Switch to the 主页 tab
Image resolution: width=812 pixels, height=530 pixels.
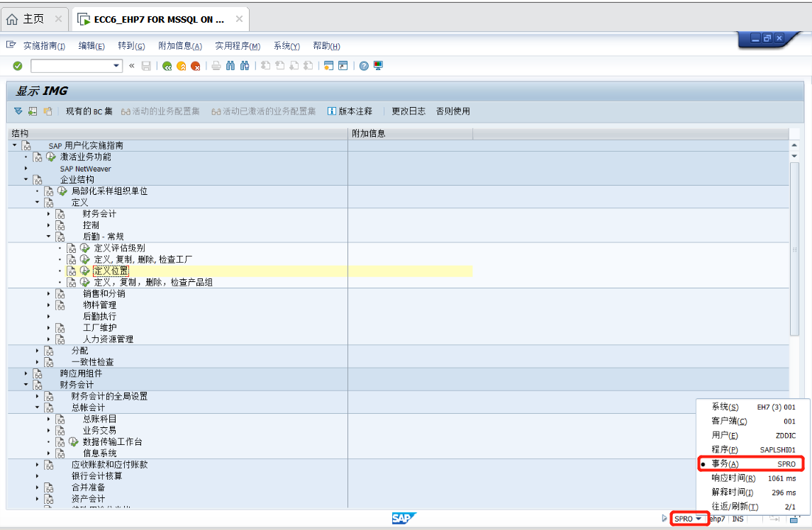point(34,19)
